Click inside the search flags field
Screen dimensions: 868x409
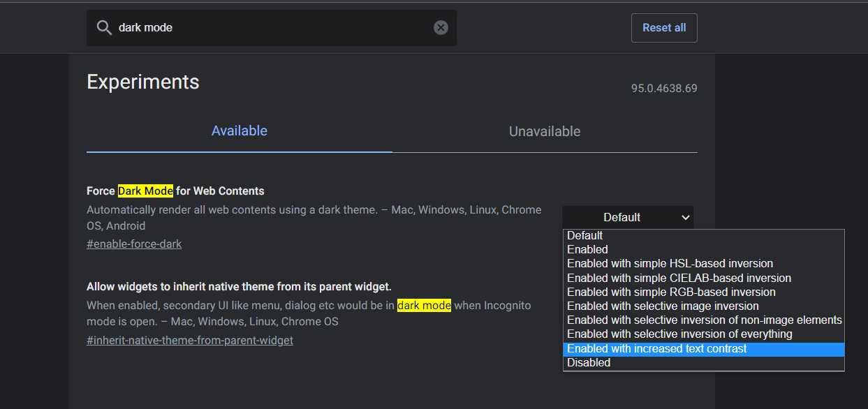272,27
